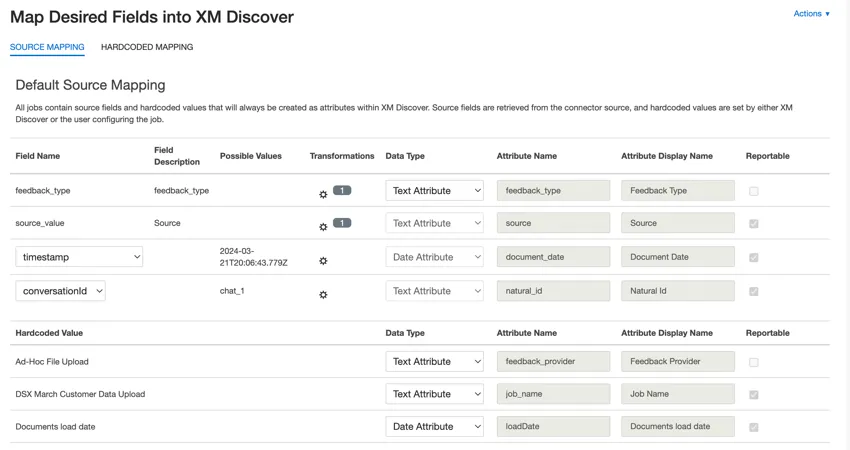Switch to the Hardcoded Mapping tab
This screenshot has height=450, width=850.
[147, 47]
